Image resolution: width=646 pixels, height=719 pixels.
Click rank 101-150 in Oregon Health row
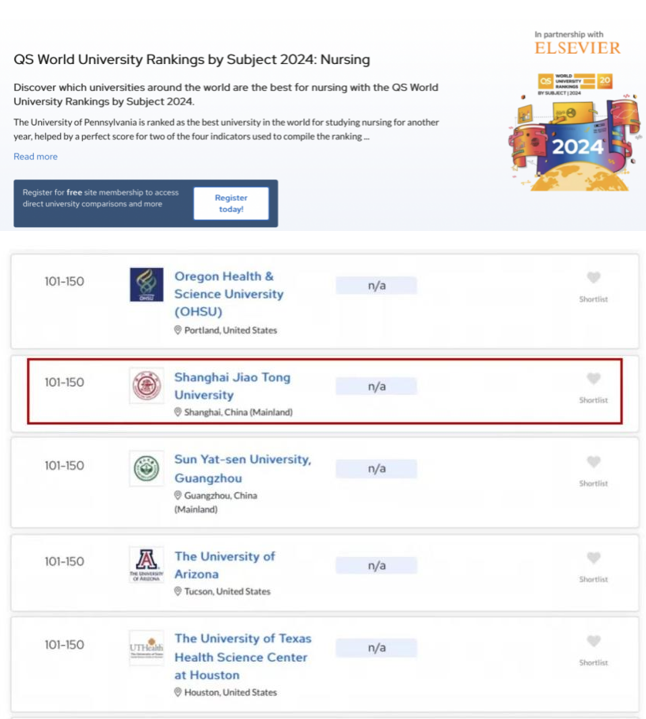[64, 282]
